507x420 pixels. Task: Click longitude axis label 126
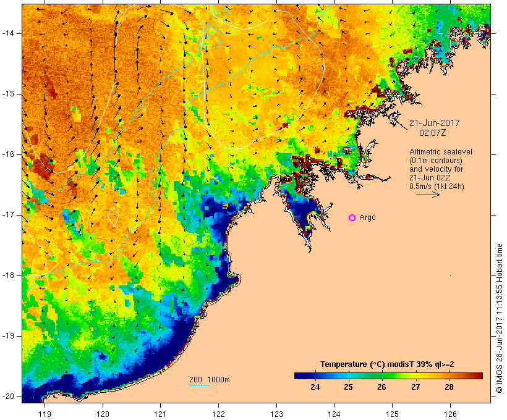(x=450, y=414)
